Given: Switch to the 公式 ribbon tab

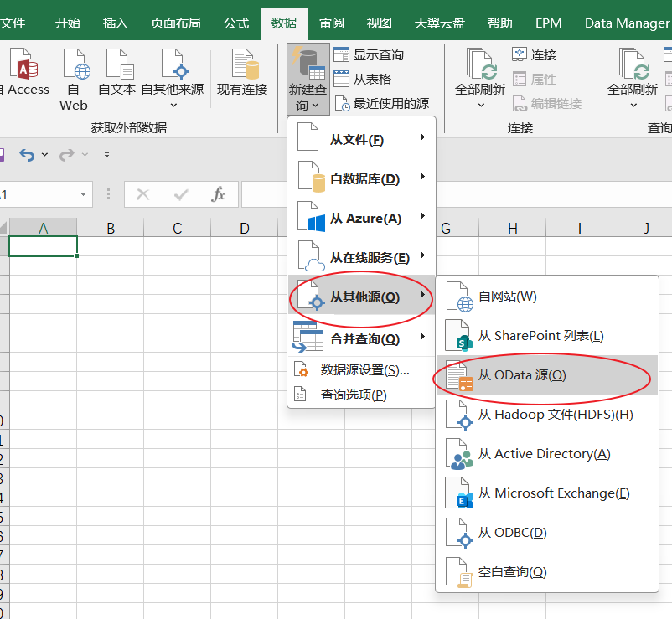Looking at the screenshot, I should coord(236,23).
